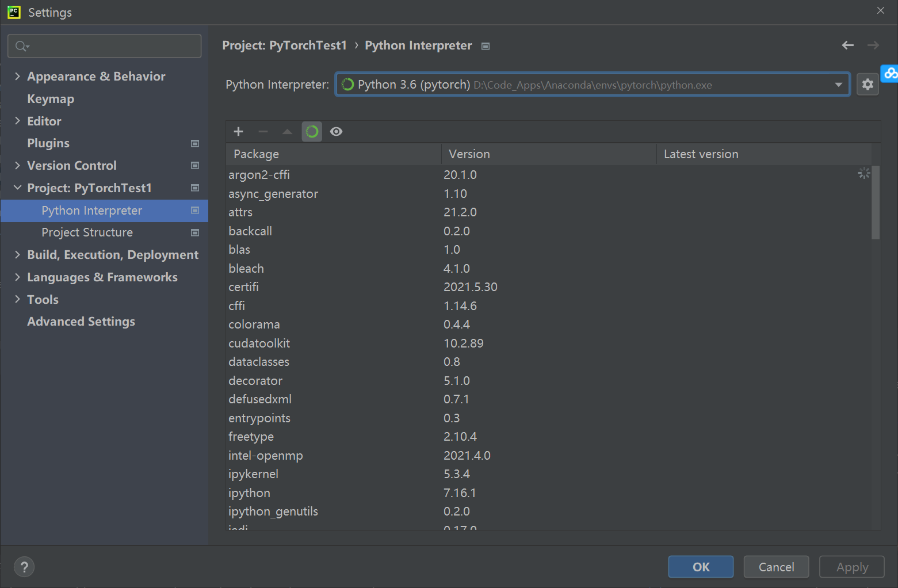Expand the Editor section
Image resolution: width=898 pixels, height=588 pixels.
coord(17,121)
